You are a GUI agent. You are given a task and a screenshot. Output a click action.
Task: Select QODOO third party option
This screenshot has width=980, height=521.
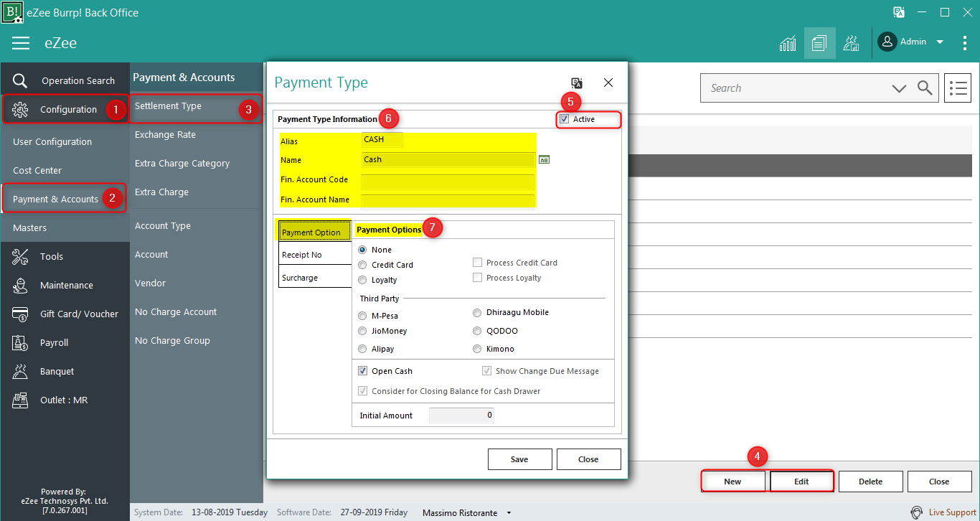point(477,331)
